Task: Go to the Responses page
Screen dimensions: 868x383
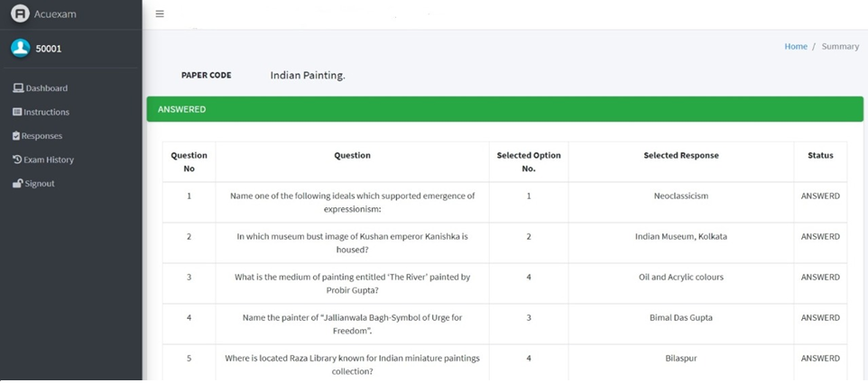Action: [x=42, y=136]
